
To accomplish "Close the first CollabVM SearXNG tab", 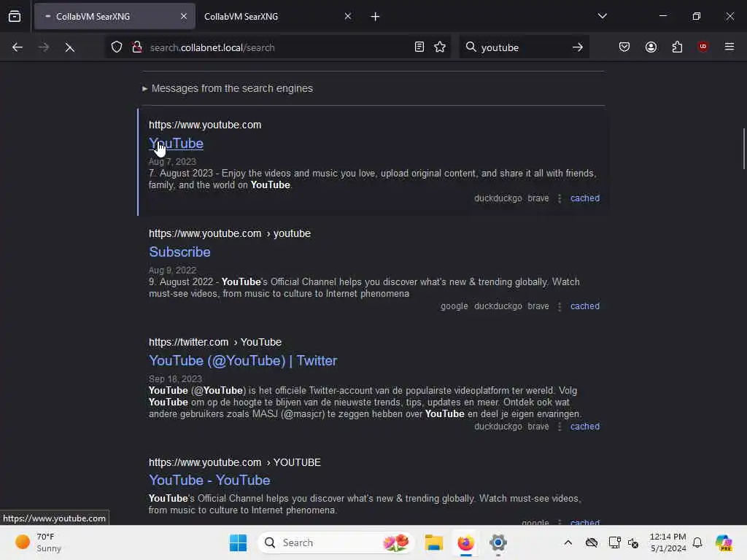I will (x=184, y=16).
